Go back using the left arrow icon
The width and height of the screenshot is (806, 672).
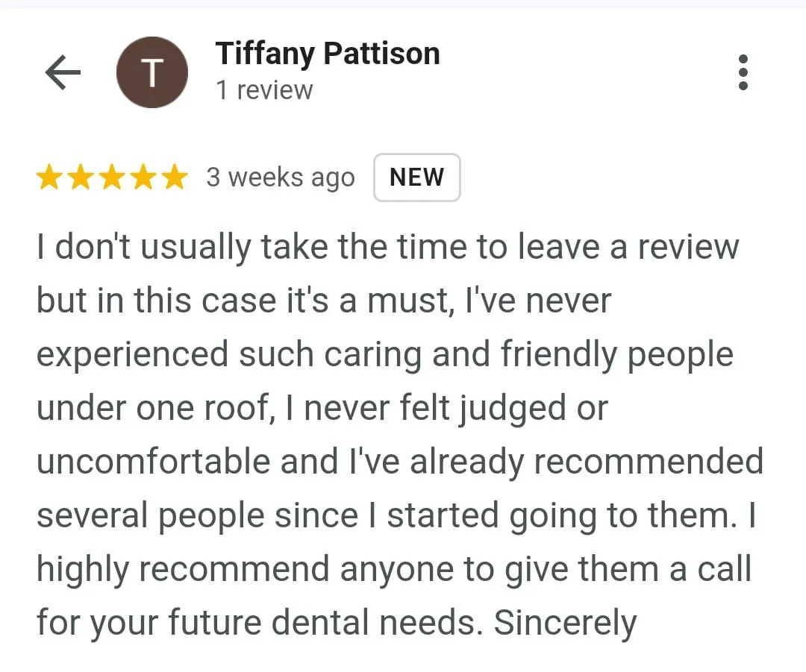pyautogui.click(x=63, y=72)
